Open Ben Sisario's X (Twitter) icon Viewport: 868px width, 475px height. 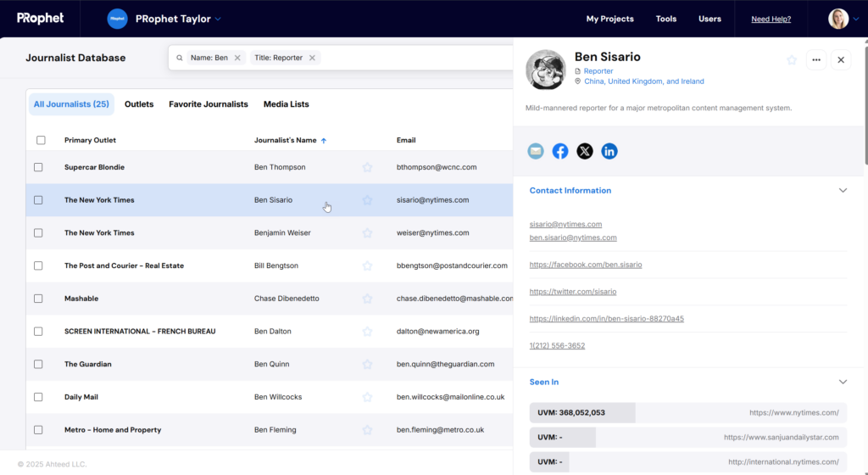[585, 151]
